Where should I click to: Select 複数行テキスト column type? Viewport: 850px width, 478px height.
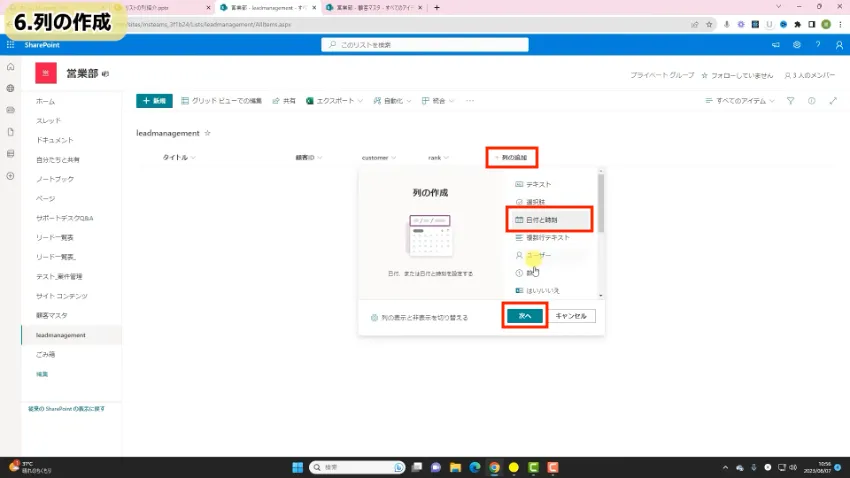(x=547, y=238)
